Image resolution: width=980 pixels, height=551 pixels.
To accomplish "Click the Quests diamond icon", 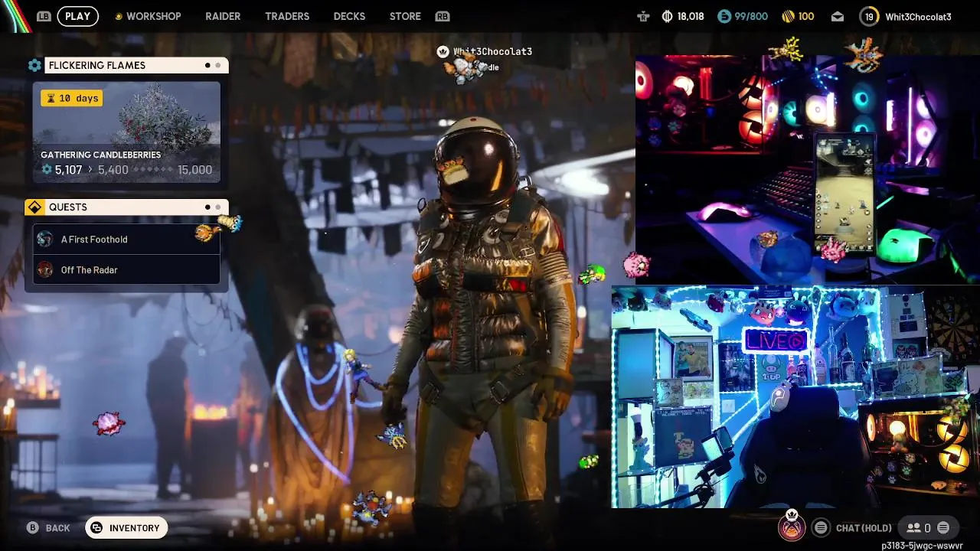I will (x=34, y=207).
